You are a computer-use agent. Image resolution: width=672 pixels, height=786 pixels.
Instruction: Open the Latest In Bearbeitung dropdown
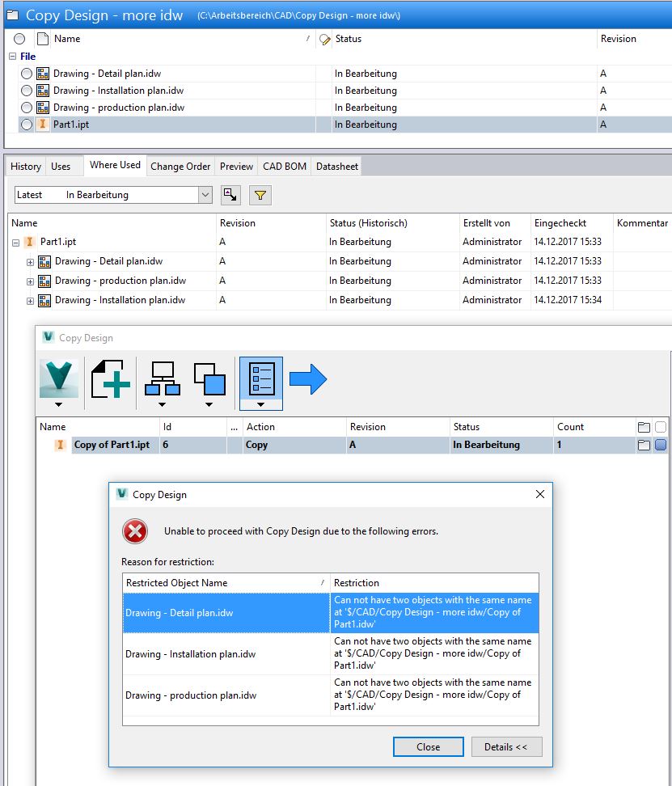pos(206,194)
